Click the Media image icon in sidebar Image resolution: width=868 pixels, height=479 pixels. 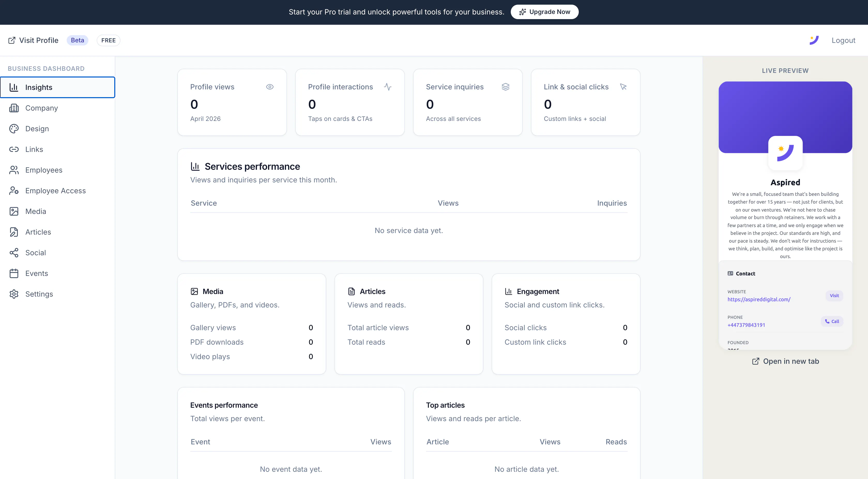tap(14, 211)
